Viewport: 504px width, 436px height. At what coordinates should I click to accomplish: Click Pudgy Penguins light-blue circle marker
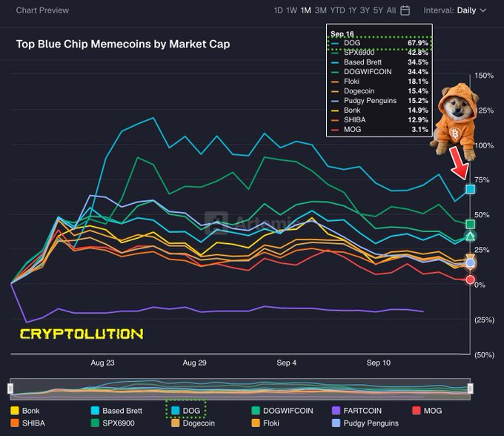pos(470,263)
